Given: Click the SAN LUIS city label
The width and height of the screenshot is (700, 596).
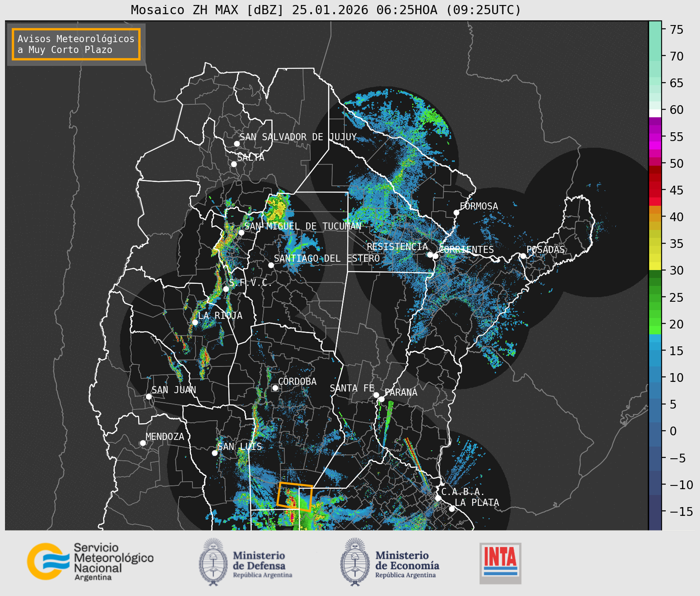Looking at the screenshot, I should pos(240,447).
